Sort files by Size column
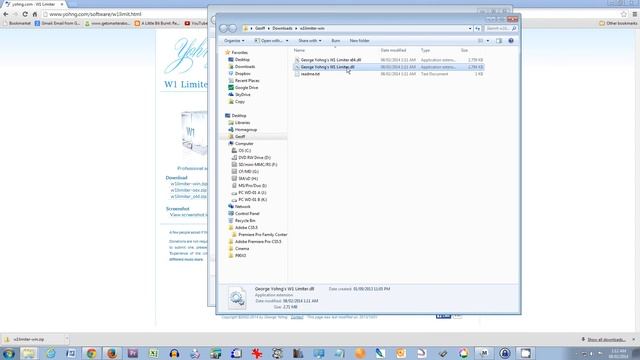 coord(464,50)
